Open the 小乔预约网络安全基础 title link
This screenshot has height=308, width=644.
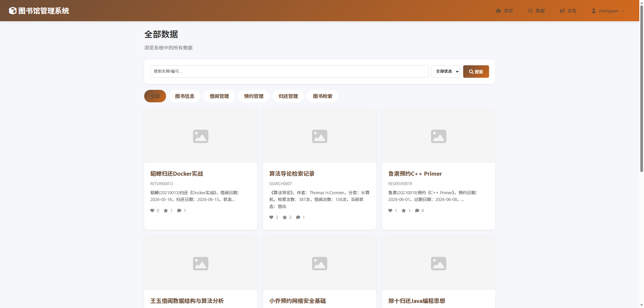point(297,301)
